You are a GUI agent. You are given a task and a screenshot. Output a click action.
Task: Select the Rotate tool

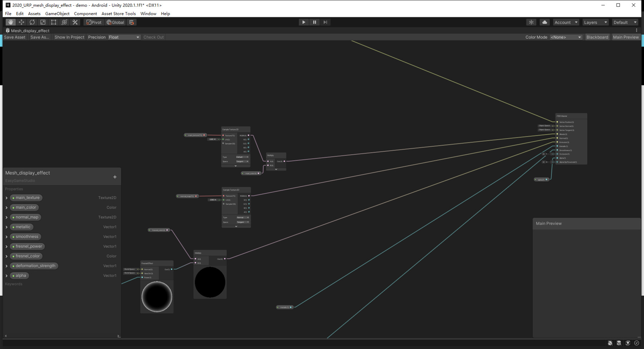pyautogui.click(x=32, y=22)
